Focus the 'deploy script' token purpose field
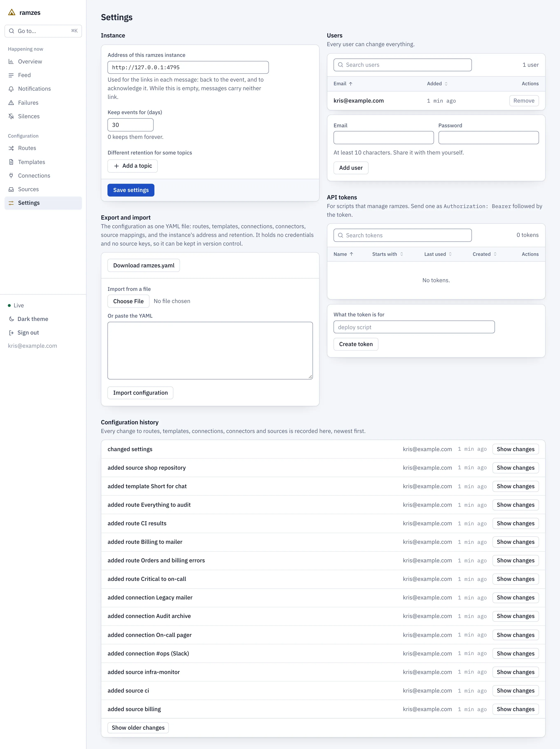560x749 pixels. [x=414, y=327]
